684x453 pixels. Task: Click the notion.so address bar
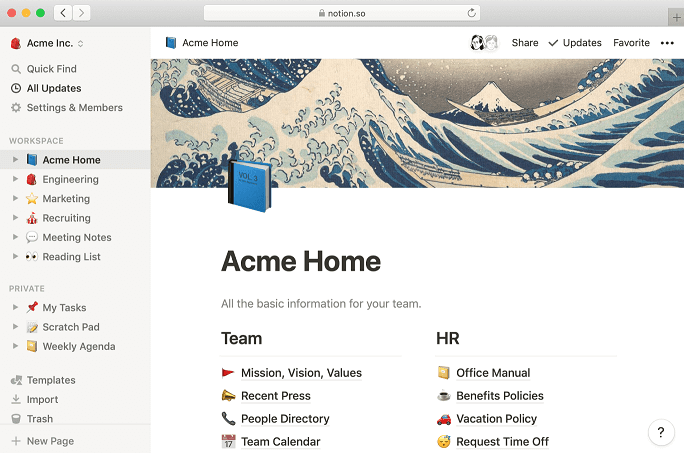point(342,13)
